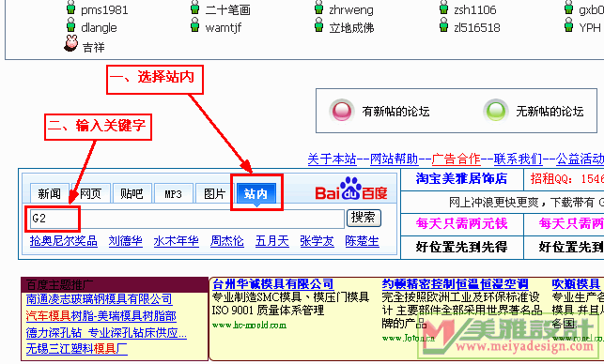Switch to the 贴吧 tab
This screenshot has height=364, width=604.
(x=132, y=193)
